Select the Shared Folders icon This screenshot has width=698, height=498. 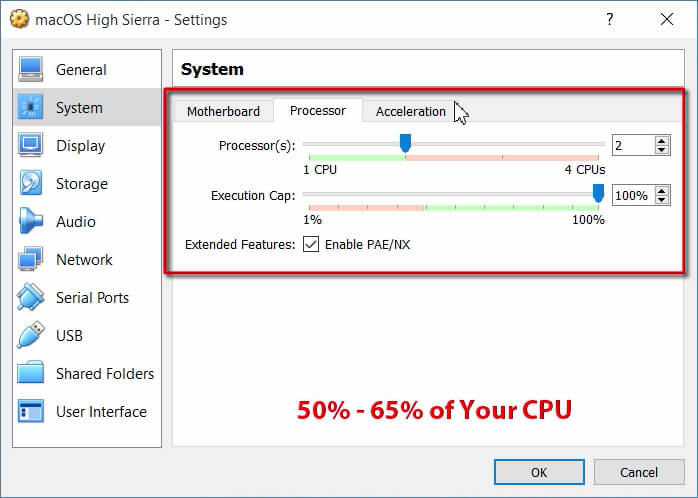(31, 374)
